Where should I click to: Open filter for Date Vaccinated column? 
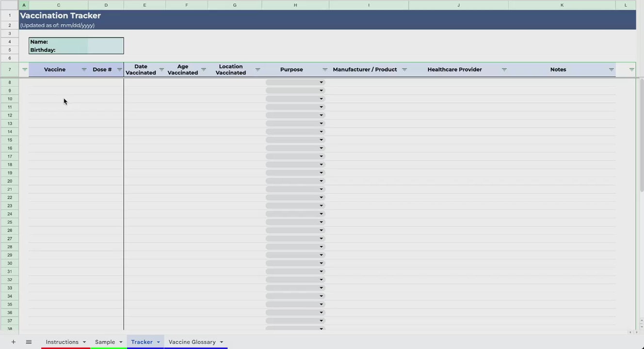pos(161,70)
